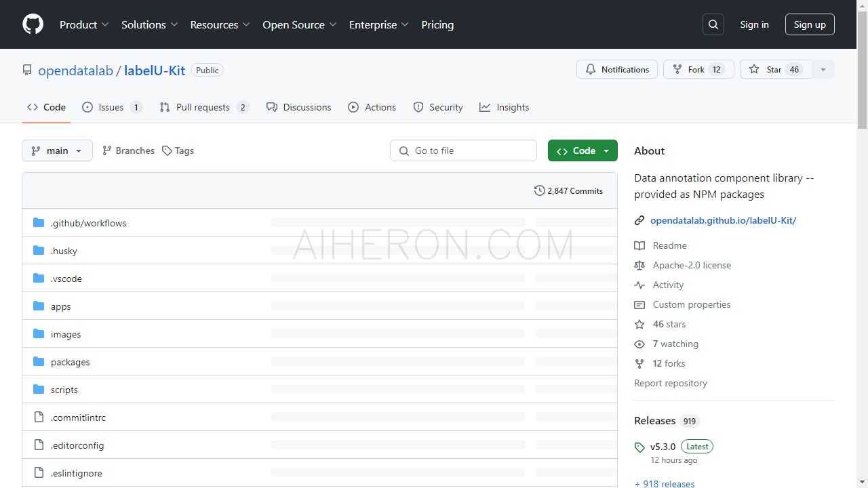Screen dimensions: 868x488
Task: Click the v5.3.0 release tag icon
Action: tap(639, 447)
